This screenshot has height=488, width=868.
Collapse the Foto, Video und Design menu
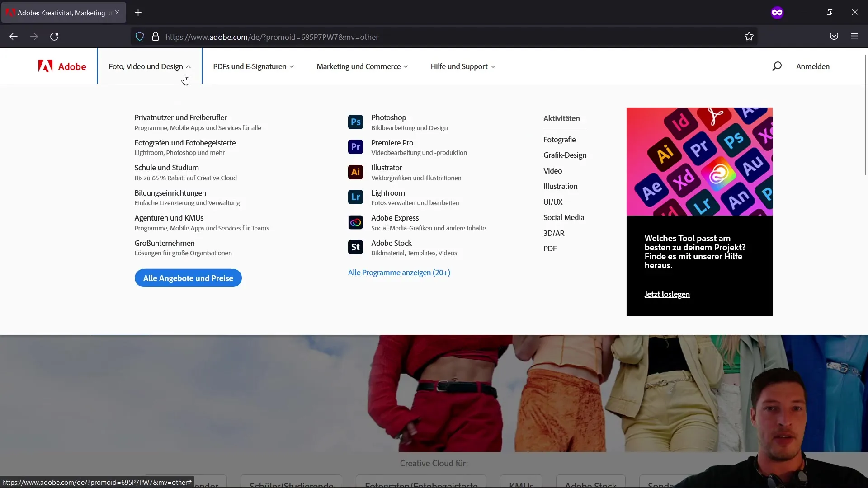tap(150, 66)
